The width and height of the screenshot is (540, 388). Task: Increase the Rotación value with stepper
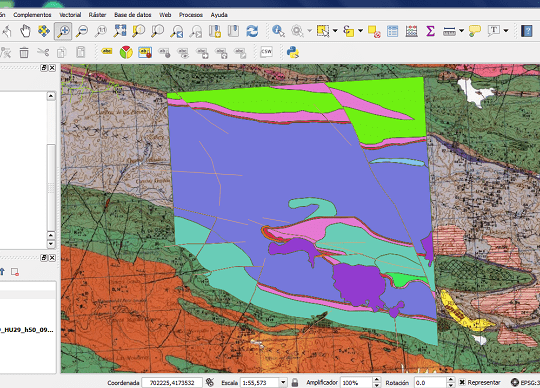[451, 380]
